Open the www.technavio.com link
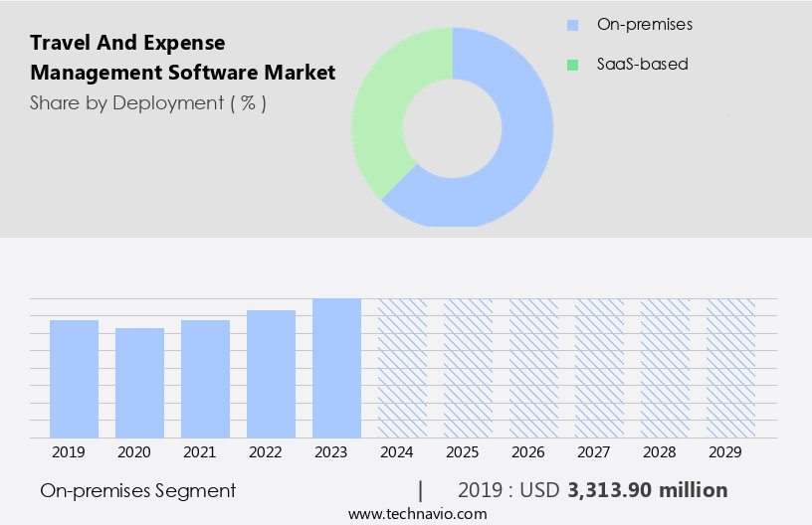Image resolution: width=812 pixels, height=525 pixels. pos(418,513)
